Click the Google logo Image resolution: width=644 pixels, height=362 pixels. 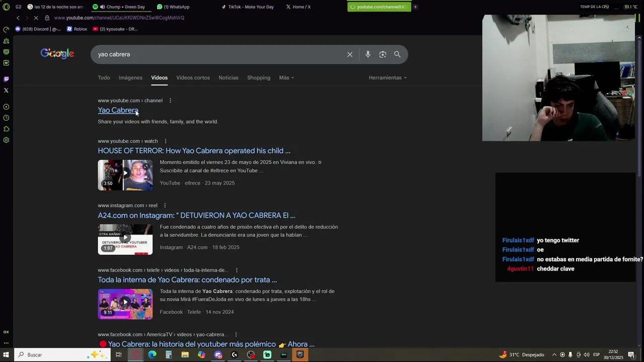pos(57,54)
